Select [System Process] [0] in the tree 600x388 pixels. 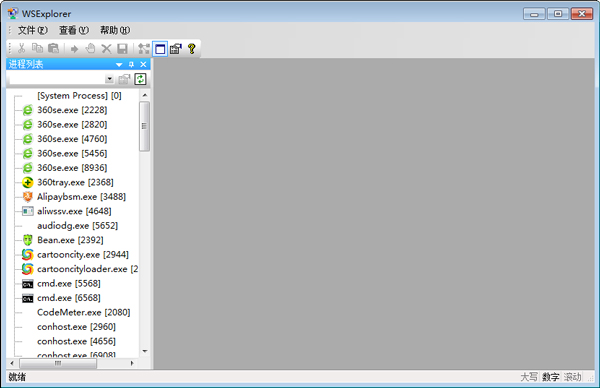tap(79, 96)
